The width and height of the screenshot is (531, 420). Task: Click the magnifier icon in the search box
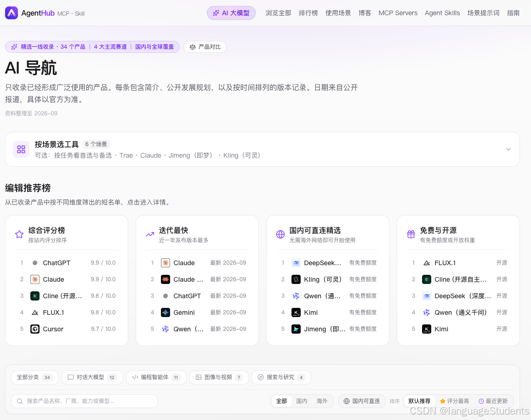tap(20, 401)
